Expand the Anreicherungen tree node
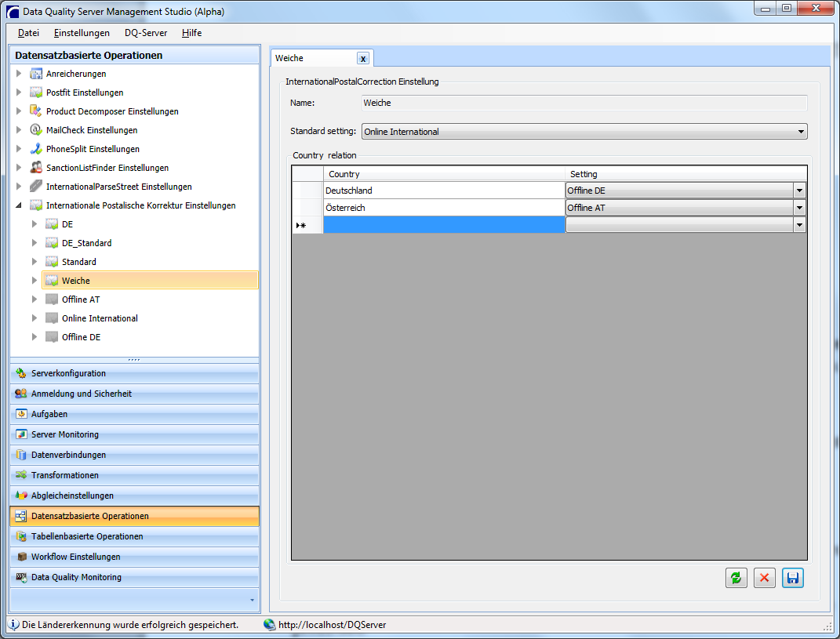The width and height of the screenshot is (840, 639). coord(19,74)
